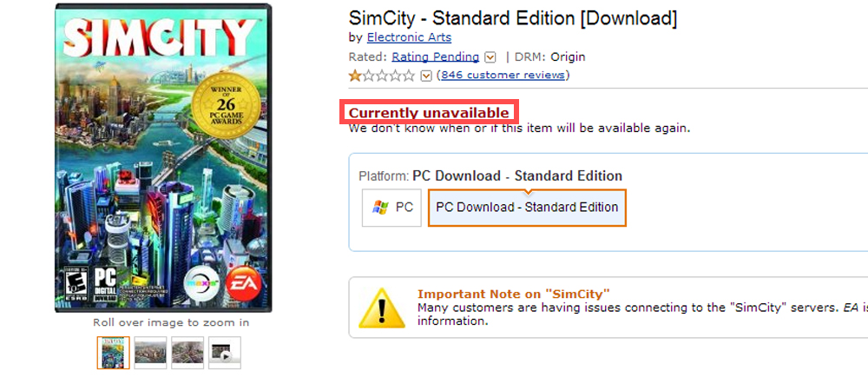The width and height of the screenshot is (868, 391).
Task: Click the Currently unavailable status text
Action: pos(429,113)
